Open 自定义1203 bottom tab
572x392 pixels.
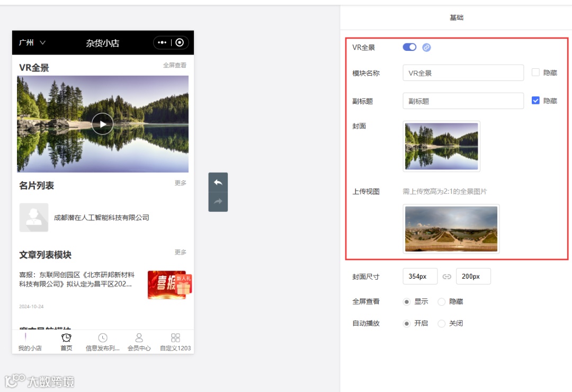175,342
